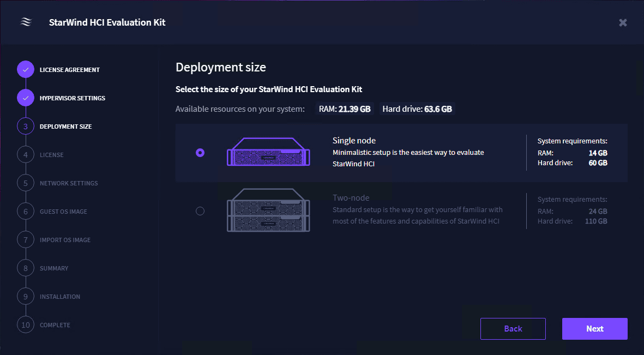Close the Evaluation Kit wizard window

[x=623, y=22]
